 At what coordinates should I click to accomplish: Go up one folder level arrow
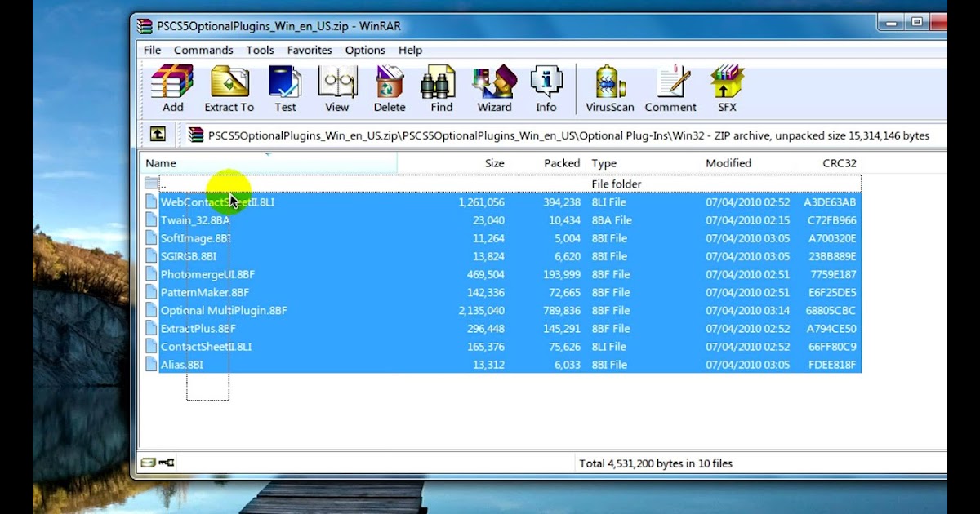(157, 135)
